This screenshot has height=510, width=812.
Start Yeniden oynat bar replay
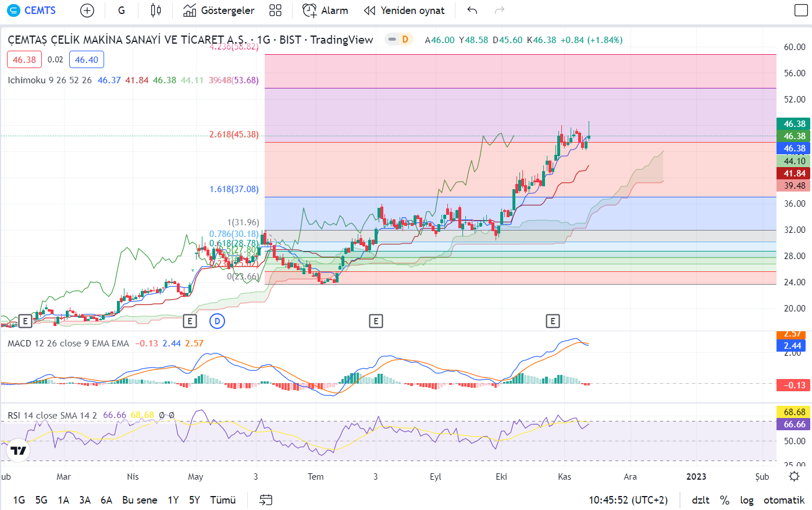tap(404, 10)
